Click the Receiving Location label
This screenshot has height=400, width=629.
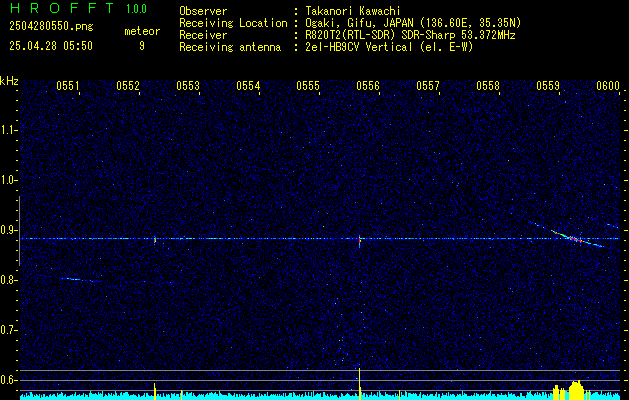tap(233, 23)
